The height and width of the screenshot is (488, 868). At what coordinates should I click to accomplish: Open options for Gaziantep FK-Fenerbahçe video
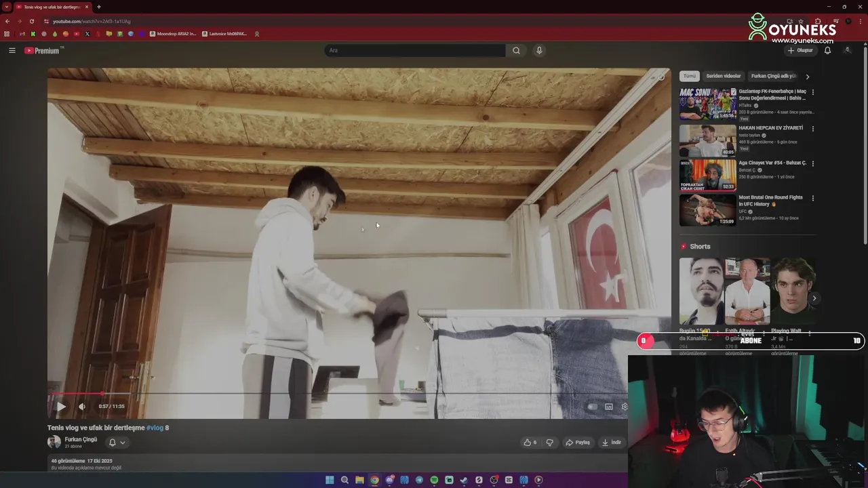point(812,92)
